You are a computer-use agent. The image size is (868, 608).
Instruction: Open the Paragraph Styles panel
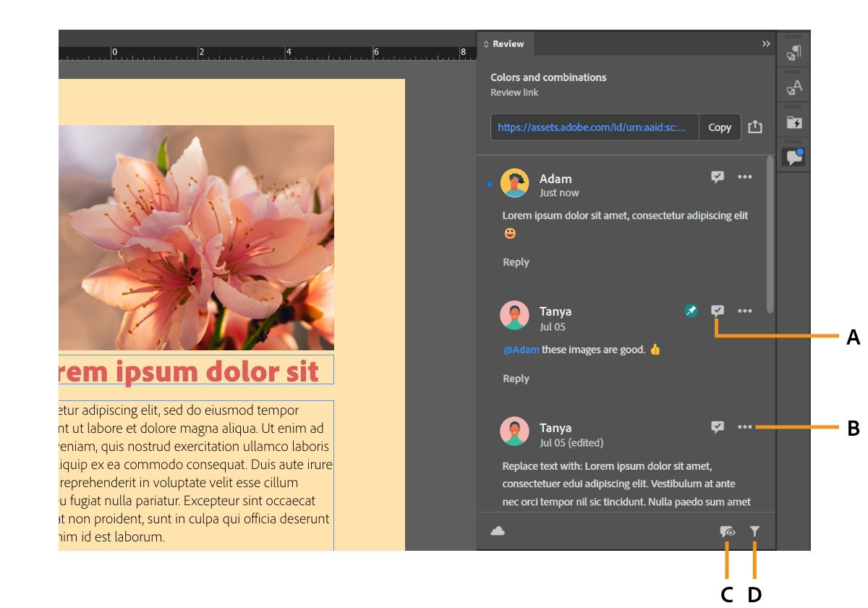point(792,51)
